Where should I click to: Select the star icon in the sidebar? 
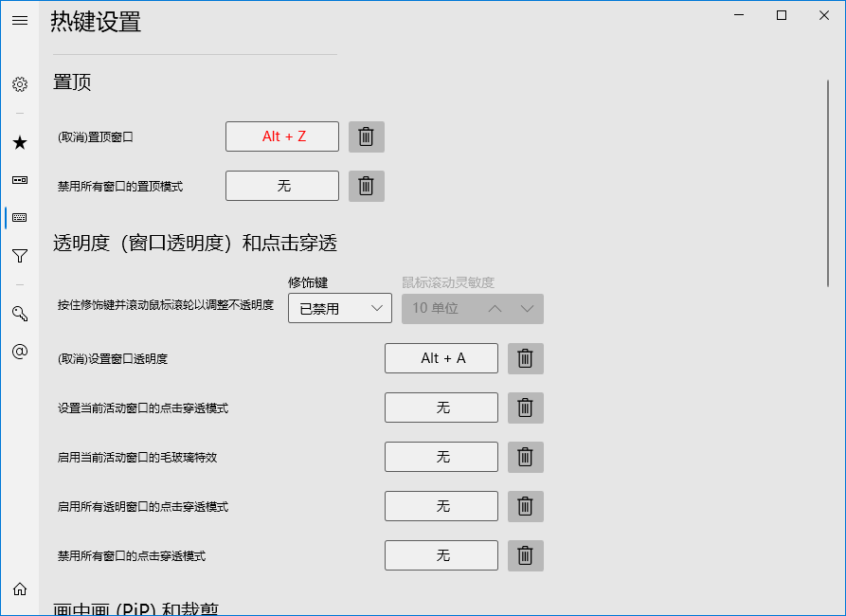[x=19, y=141]
